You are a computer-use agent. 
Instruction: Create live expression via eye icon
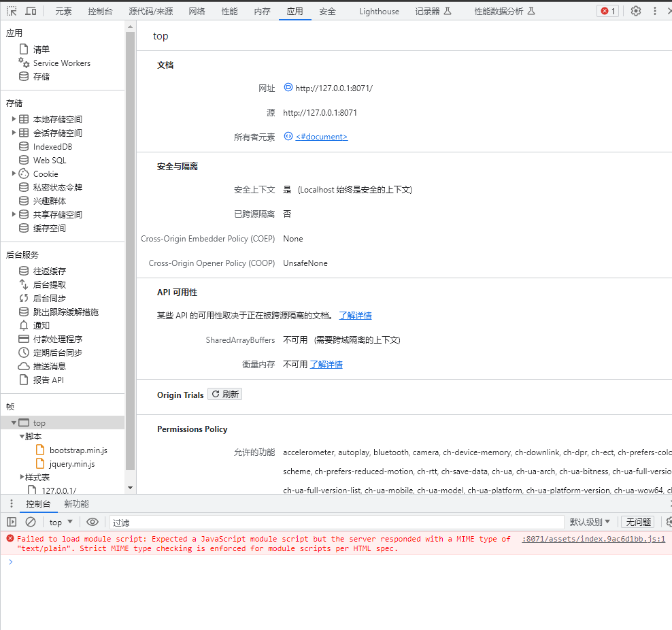pyautogui.click(x=93, y=522)
